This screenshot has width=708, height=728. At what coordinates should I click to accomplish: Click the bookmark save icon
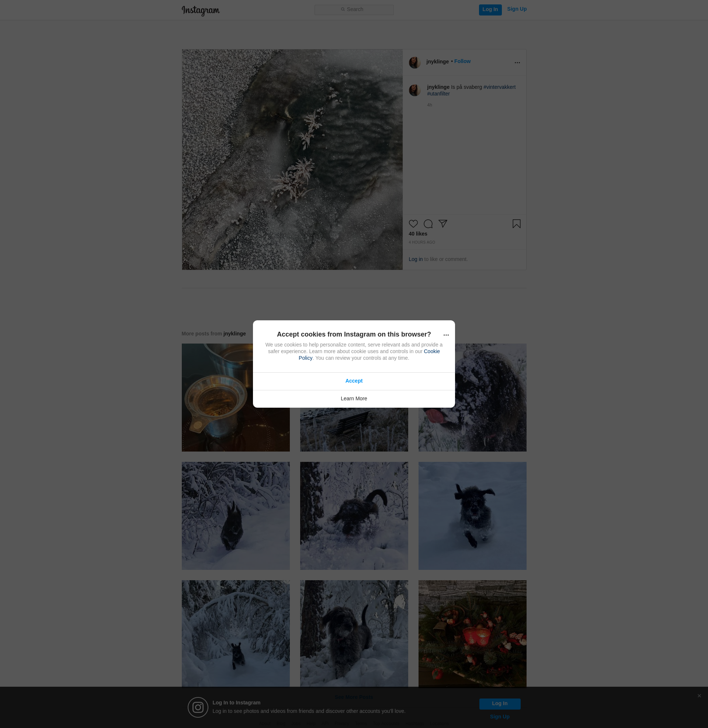516,224
